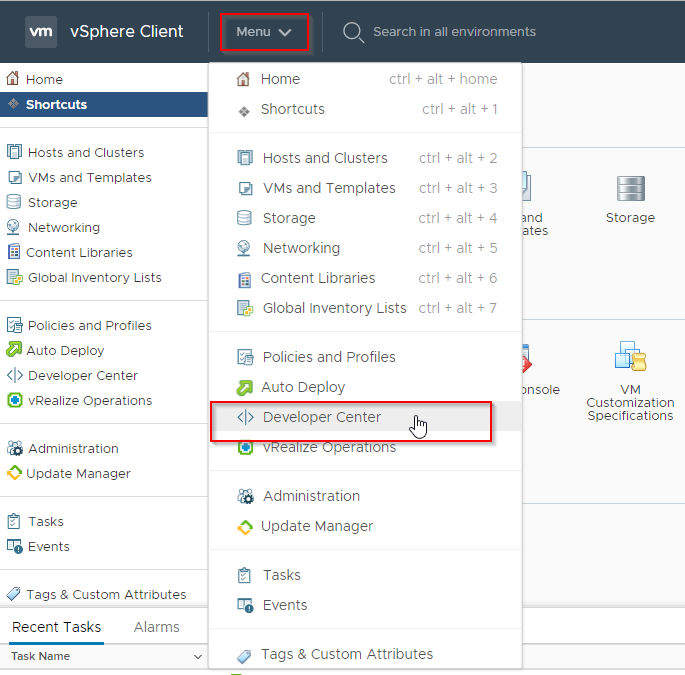Open Policies and Profiles from dropdown menu

click(x=365, y=357)
